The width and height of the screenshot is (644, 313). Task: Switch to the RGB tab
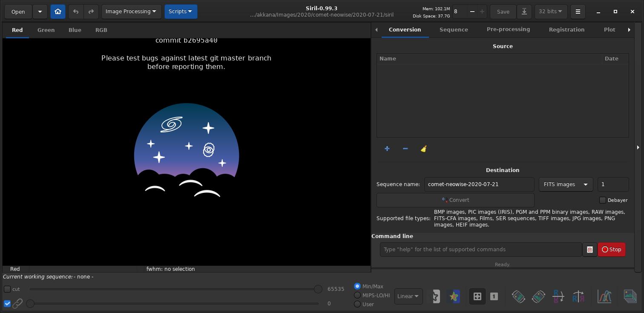[x=101, y=30]
